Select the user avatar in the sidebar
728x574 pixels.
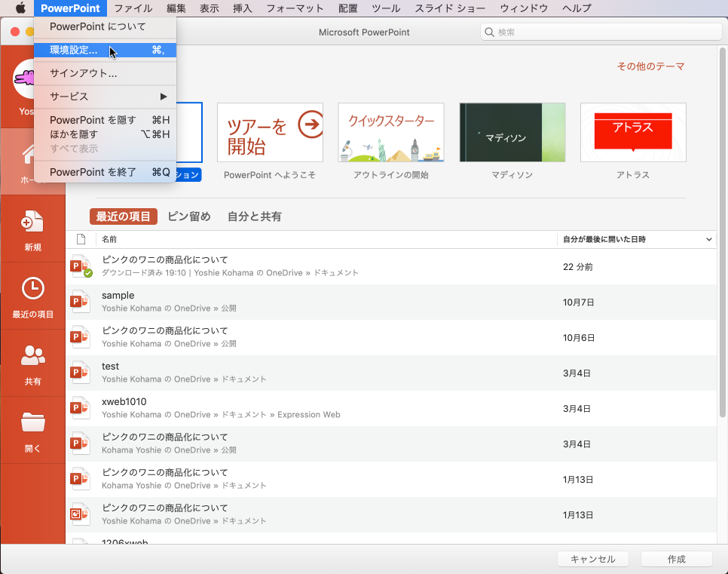(x=23, y=79)
